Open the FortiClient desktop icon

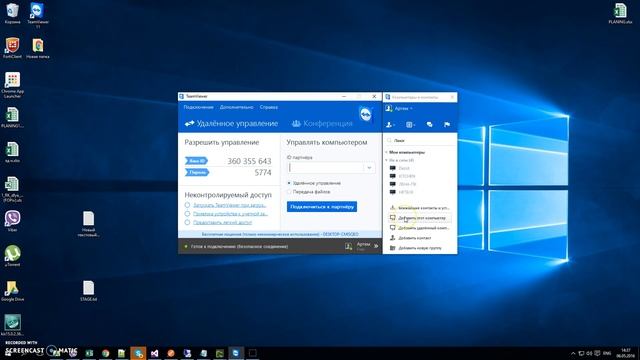(x=12, y=48)
